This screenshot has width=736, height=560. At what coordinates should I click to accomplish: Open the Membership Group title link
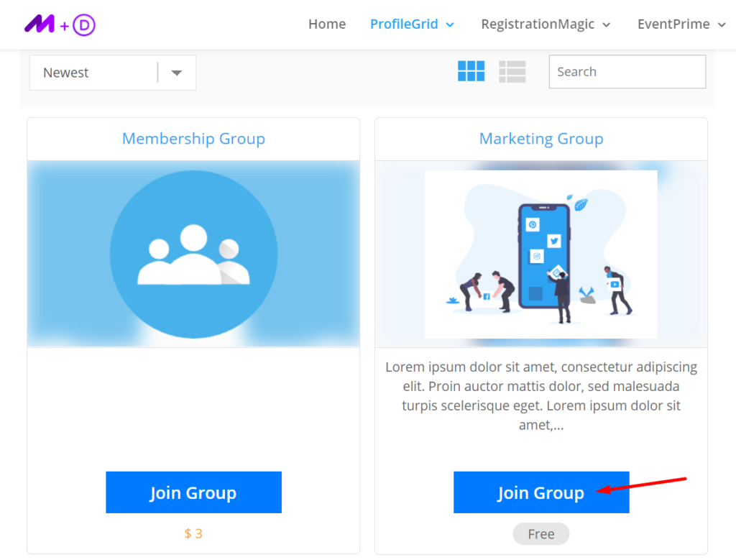click(193, 138)
